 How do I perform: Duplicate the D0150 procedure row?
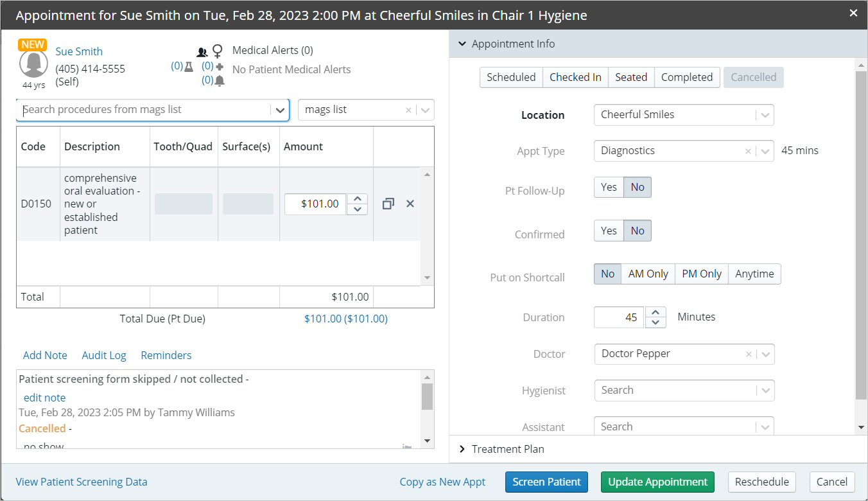pyautogui.click(x=388, y=204)
